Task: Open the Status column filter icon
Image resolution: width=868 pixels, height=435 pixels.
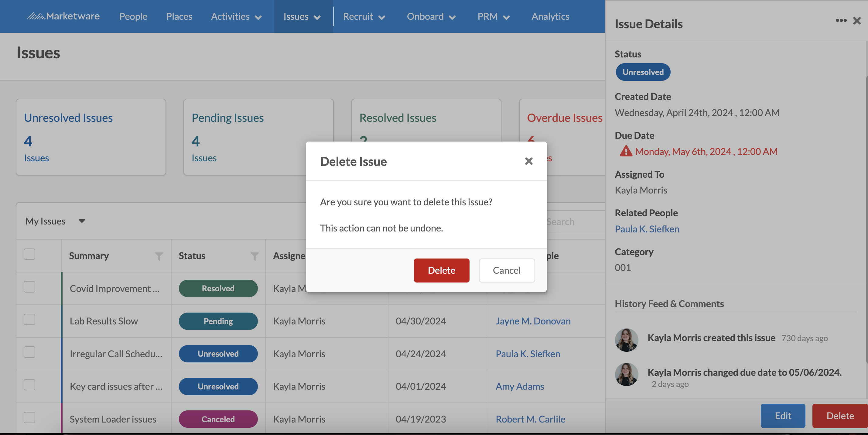Action: [x=255, y=256]
